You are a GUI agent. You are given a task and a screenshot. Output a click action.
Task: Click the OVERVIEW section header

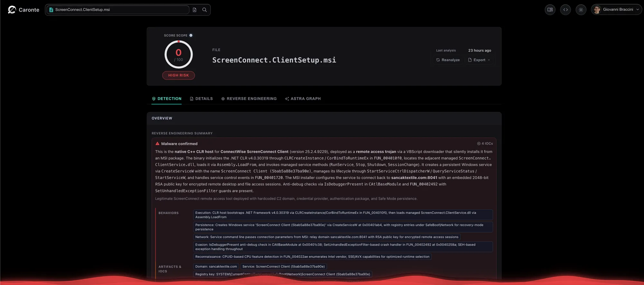pos(162,119)
